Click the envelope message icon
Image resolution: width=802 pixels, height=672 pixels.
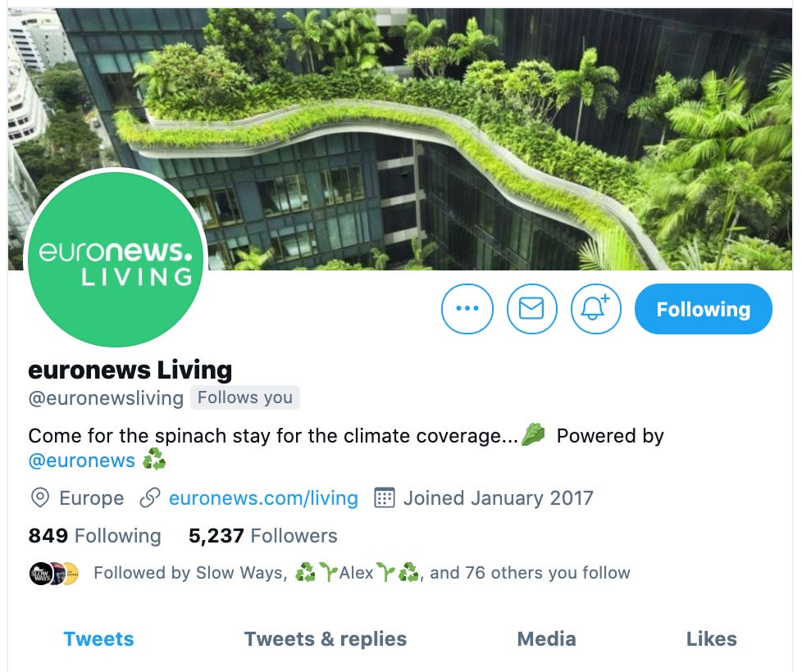[x=532, y=309]
